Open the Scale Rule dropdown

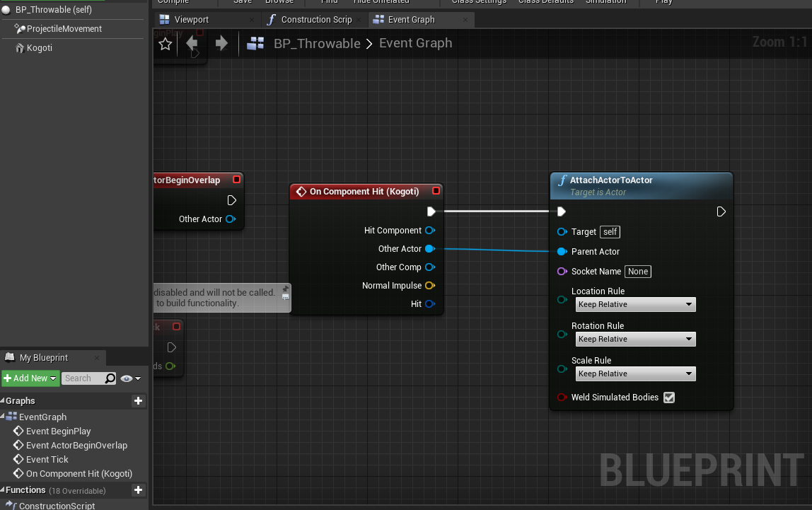[x=635, y=373]
